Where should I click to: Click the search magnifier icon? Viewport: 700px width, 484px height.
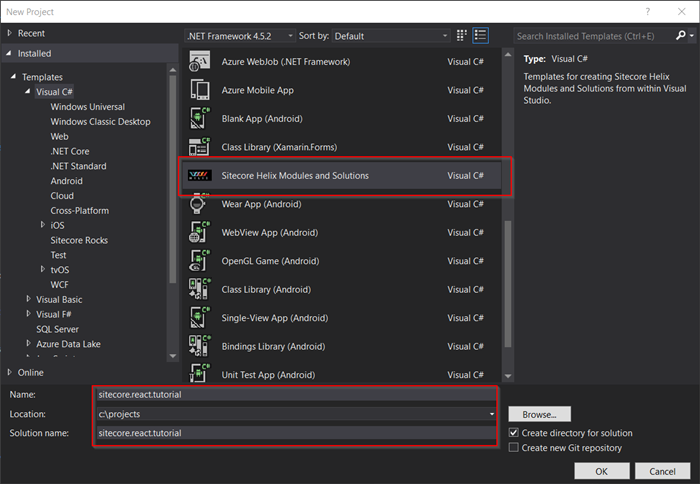click(680, 36)
